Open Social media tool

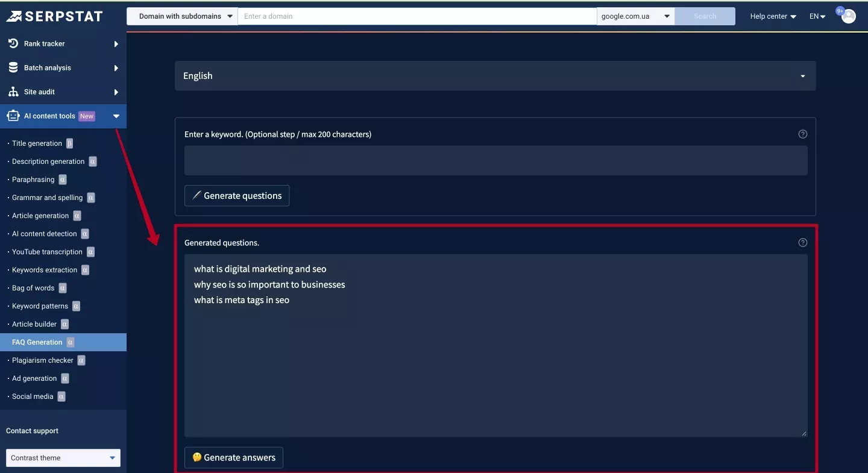coord(33,396)
